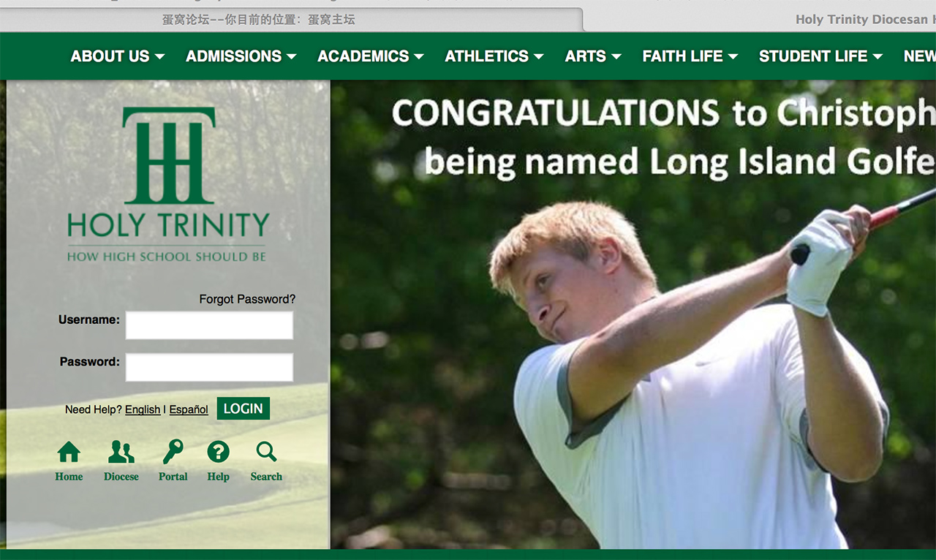Open the Athletics menu
Viewport: 936px width, 560px height.
[x=494, y=56]
